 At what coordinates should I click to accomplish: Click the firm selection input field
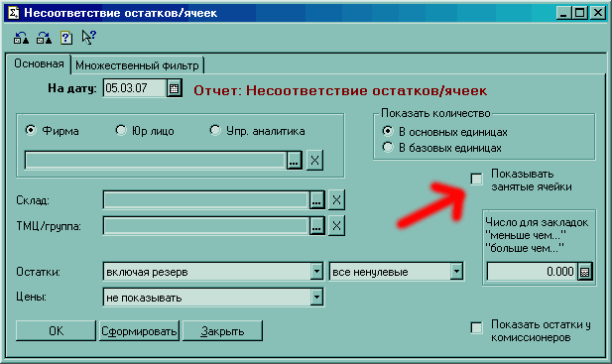pos(156,161)
